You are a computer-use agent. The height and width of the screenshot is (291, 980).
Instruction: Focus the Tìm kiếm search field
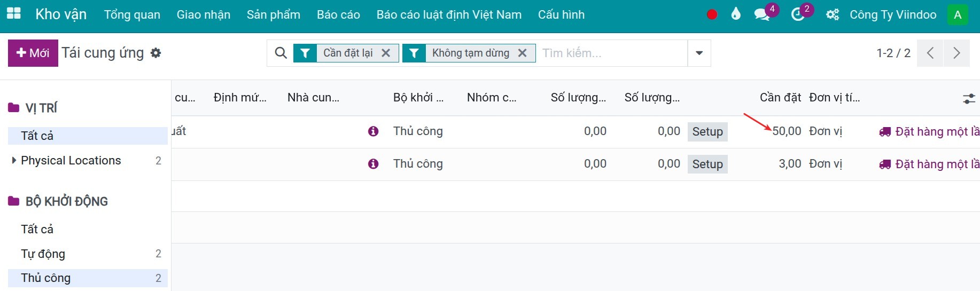point(612,53)
